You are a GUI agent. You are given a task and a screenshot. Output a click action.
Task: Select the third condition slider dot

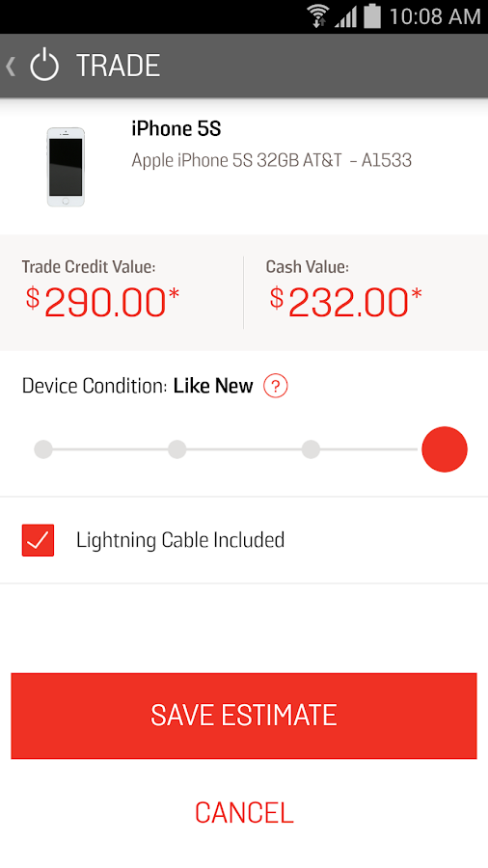[311, 449]
